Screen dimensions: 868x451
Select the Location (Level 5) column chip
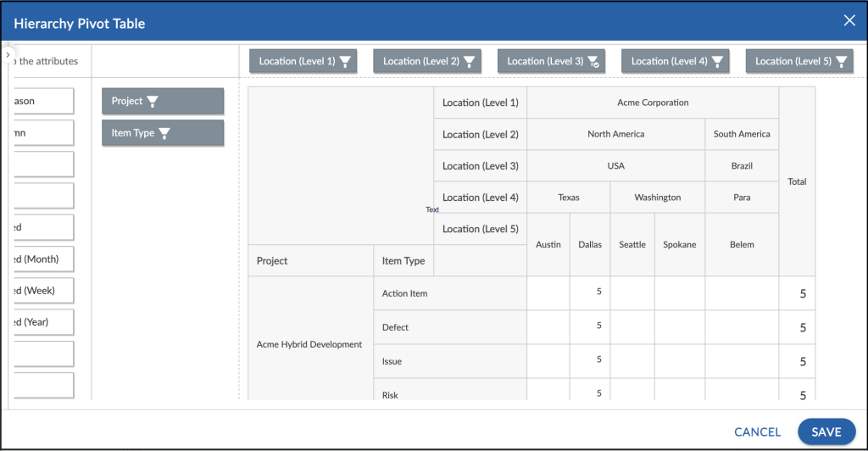coord(798,61)
